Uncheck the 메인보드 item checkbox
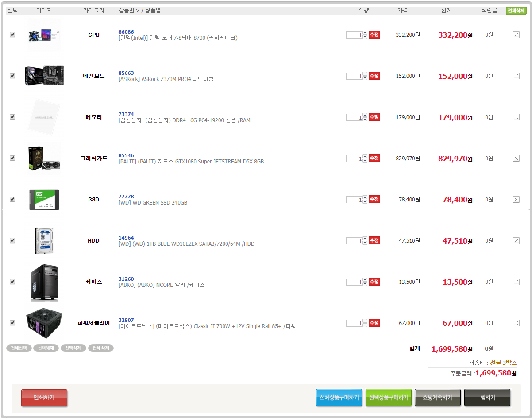This screenshot has height=418, width=532. [x=12, y=76]
